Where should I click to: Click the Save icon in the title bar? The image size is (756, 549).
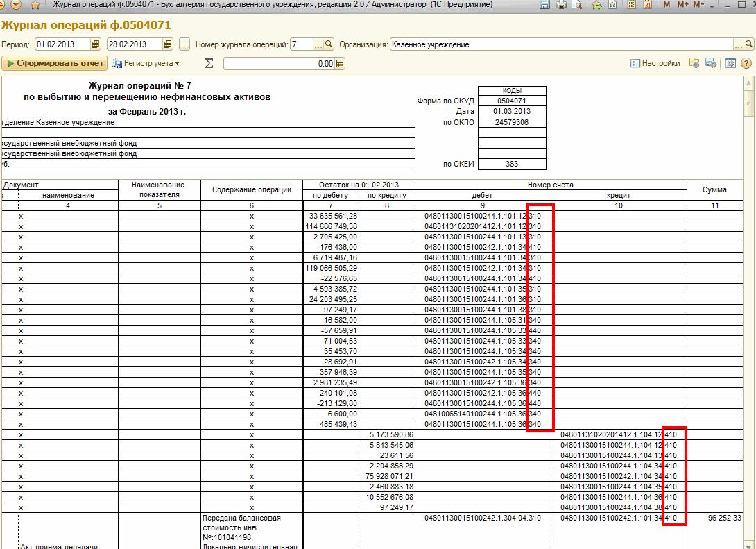545,5
